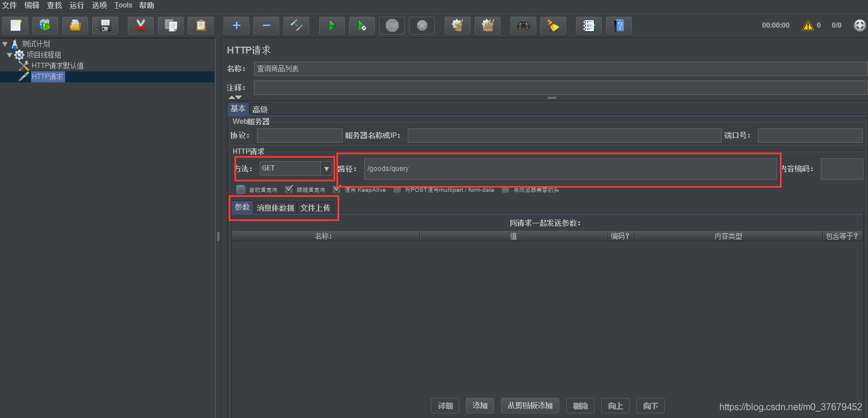
Task: Click the plus Expand All icon
Action: pos(236,25)
